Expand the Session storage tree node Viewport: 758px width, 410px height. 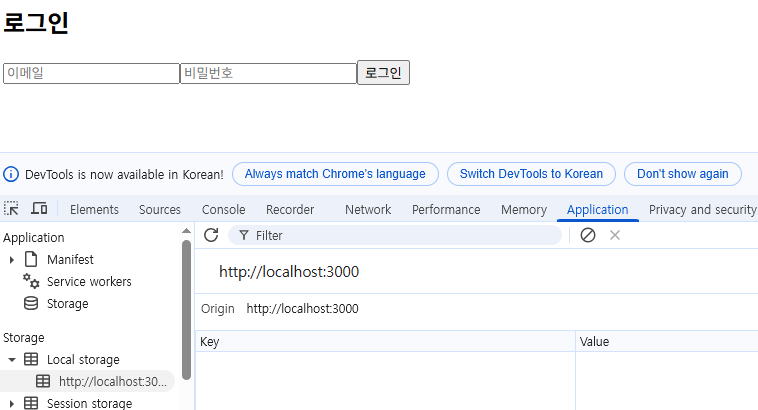coord(12,403)
